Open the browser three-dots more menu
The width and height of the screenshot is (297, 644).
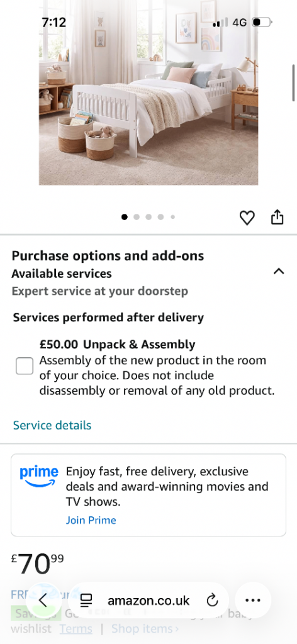coord(252,601)
